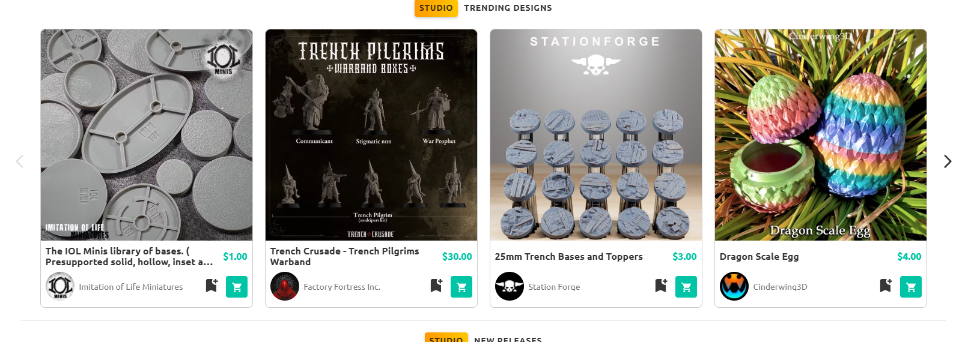Image resolution: width=980 pixels, height=342 pixels.
Task: Add Dragon Scale Egg to cart
Action: click(x=911, y=287)
